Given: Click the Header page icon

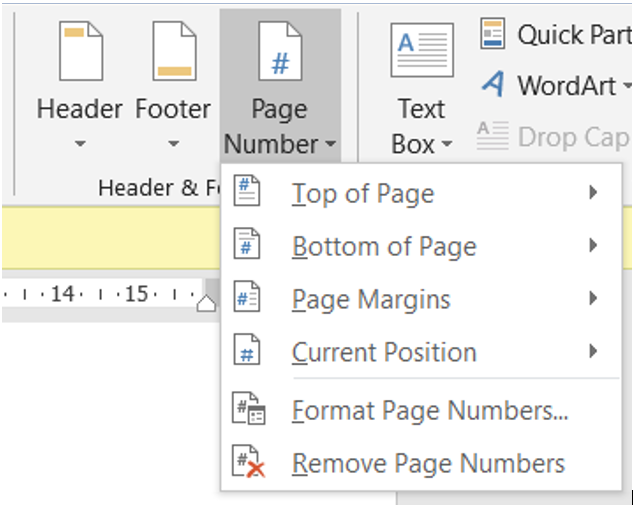Looking at the screenshot, I should (x=81, y=52).
